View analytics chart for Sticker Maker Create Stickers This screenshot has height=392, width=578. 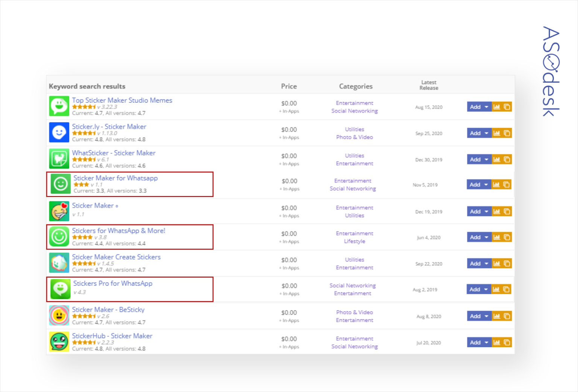[x=497, y=263]
